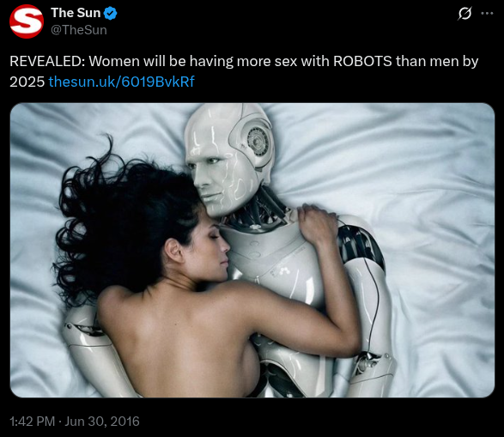Image resolution: width=504 pixels, height=437 pixels.
Task: Click the year 2025 in tweet text
Action: pyautogui.click(x=27, y=82)
